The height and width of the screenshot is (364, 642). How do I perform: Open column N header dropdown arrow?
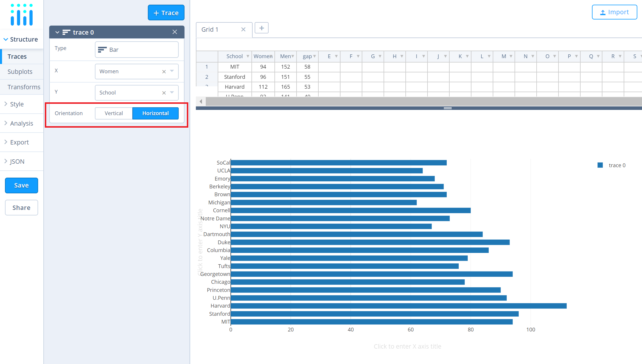click(533, 56)
